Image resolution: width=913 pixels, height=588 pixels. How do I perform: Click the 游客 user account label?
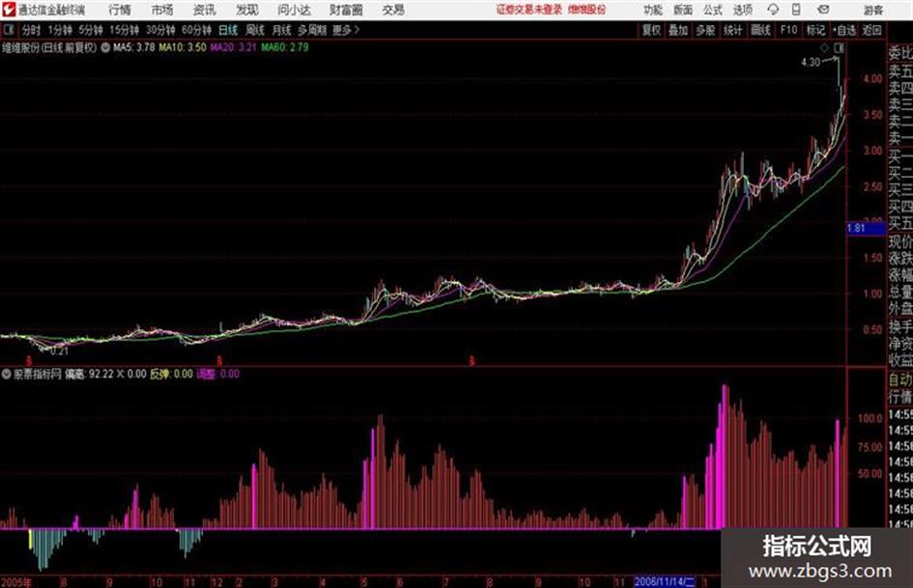point(873,10)
